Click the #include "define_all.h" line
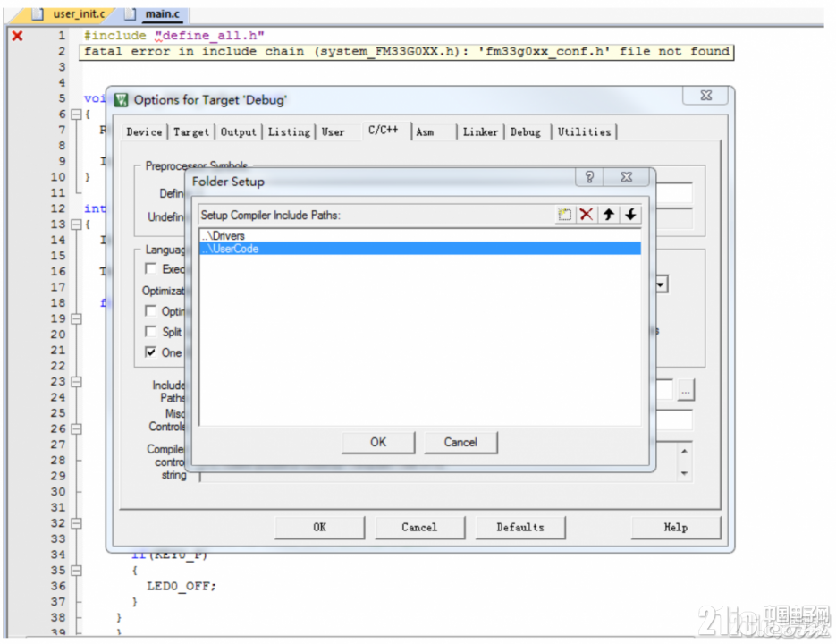 (x=173, y=36)
